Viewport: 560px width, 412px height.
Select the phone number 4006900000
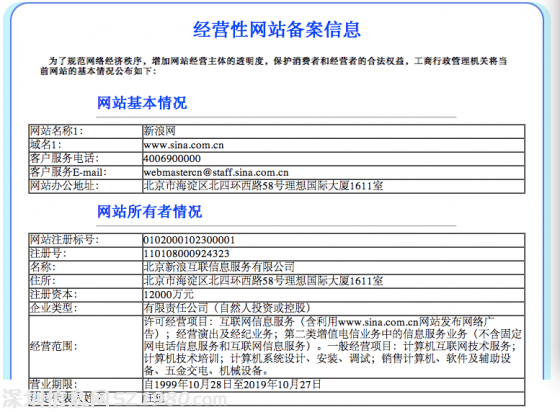coord(172,159)
